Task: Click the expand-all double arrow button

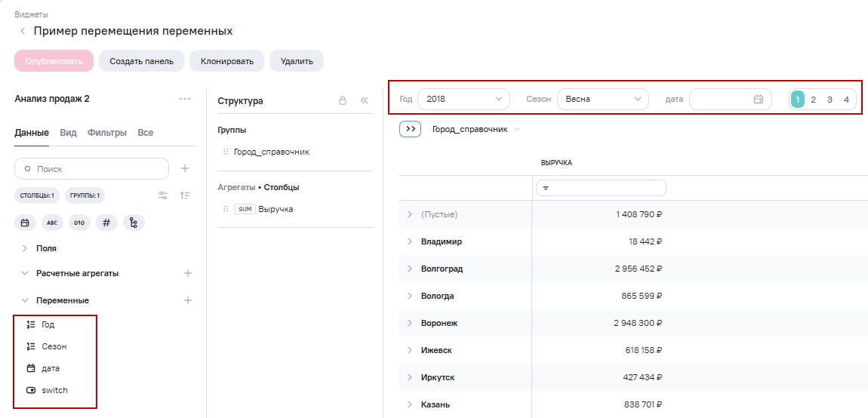Action: click(411, 129)
